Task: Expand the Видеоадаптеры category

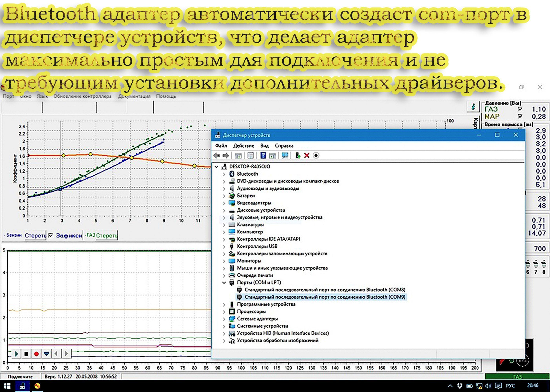Action: 224,203
